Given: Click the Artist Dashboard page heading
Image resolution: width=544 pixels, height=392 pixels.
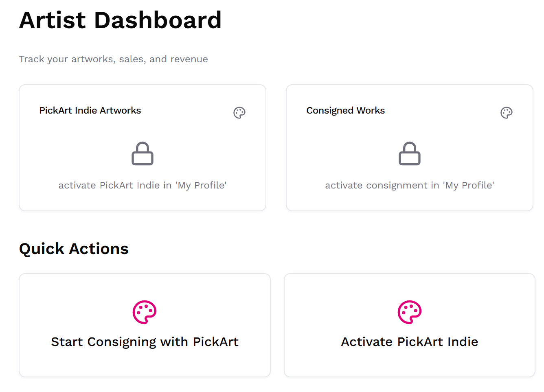Looking at the screenshot, I should 120,20.
